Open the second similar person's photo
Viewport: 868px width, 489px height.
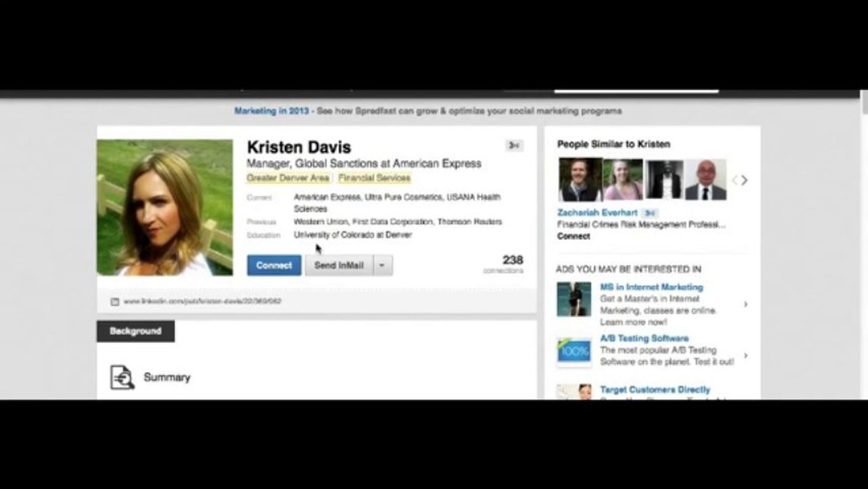click(622, 180)
